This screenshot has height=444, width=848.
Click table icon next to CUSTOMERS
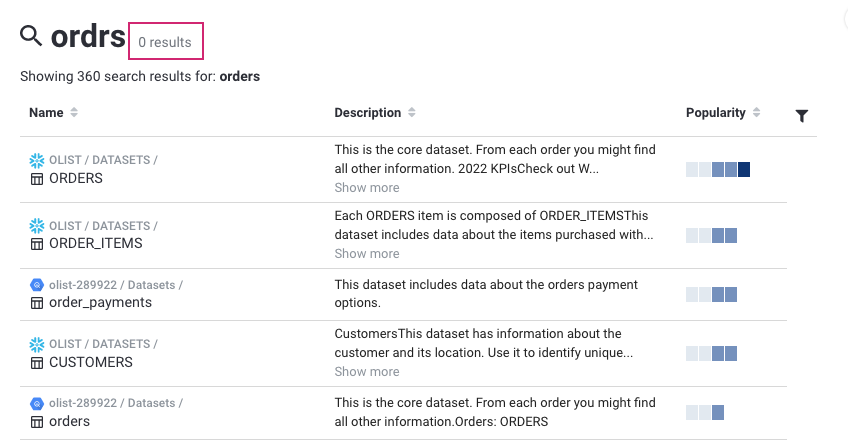tap(37, 362)
